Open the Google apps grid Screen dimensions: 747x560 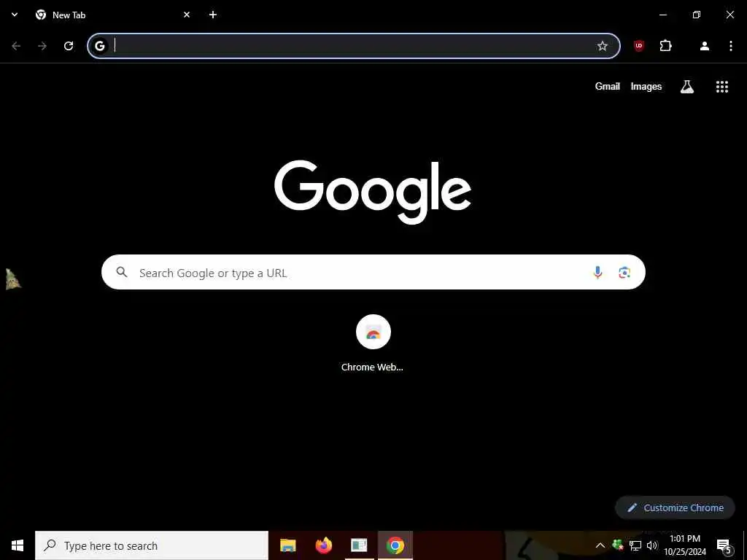pos(722,86)
